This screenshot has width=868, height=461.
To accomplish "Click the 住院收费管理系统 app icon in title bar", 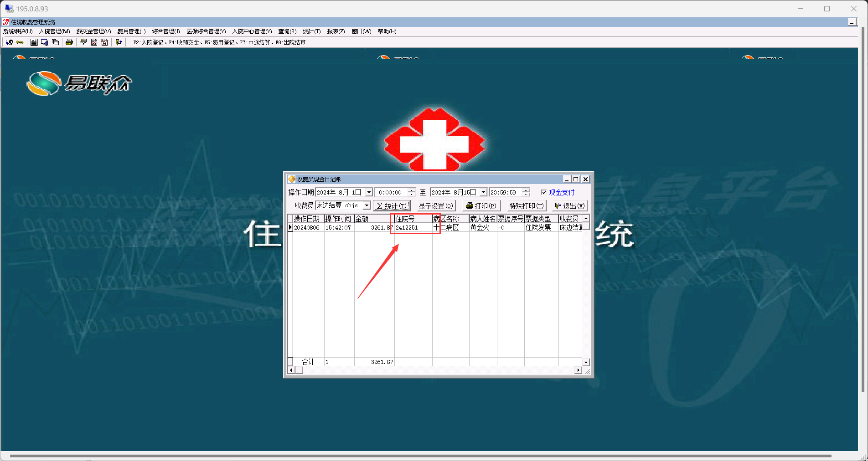I will pyautogui.click(x=5, y=22).
